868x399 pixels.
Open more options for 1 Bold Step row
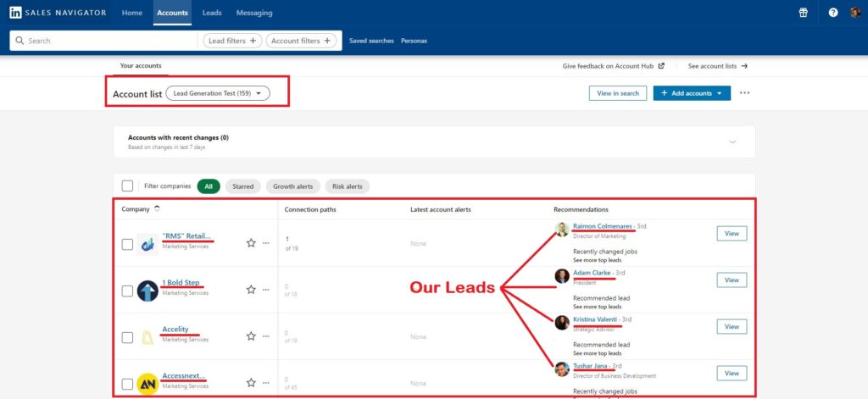[x=265, y=290]
